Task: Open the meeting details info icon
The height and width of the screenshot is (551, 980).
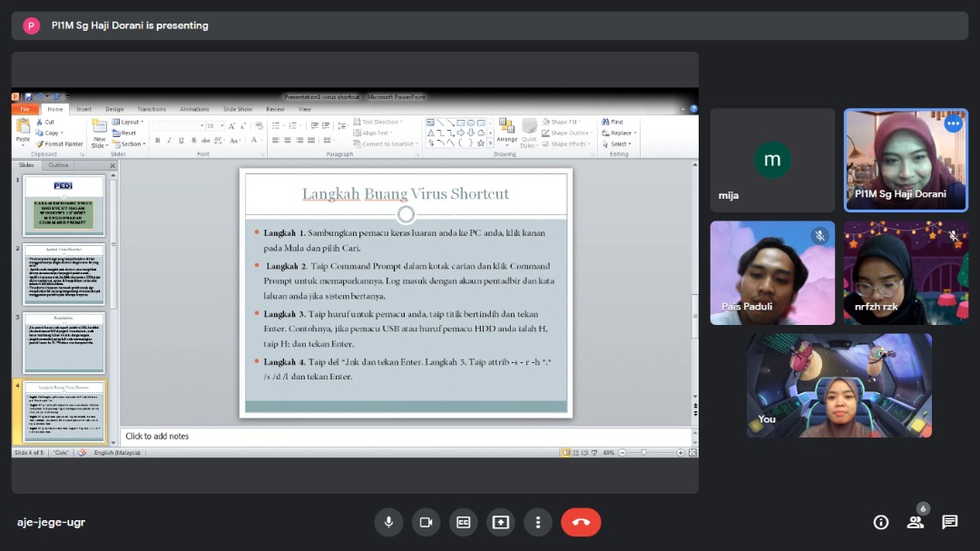Action: tap(880, 522)
